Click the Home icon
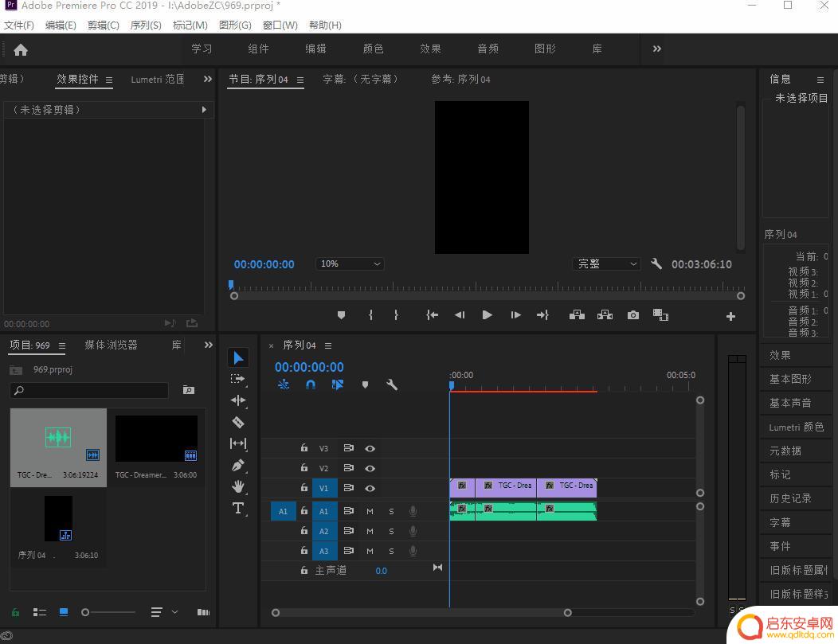 click(x=21, y=49)
